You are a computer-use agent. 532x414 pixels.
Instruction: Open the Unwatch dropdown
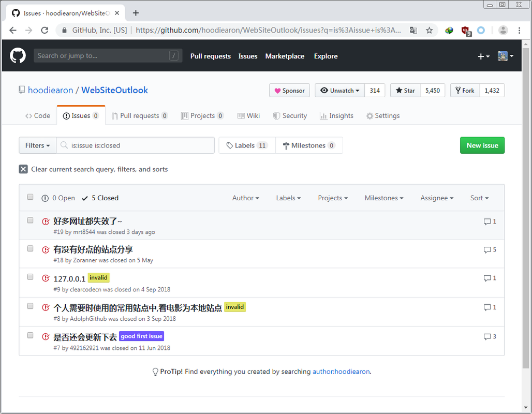(340, 90)
